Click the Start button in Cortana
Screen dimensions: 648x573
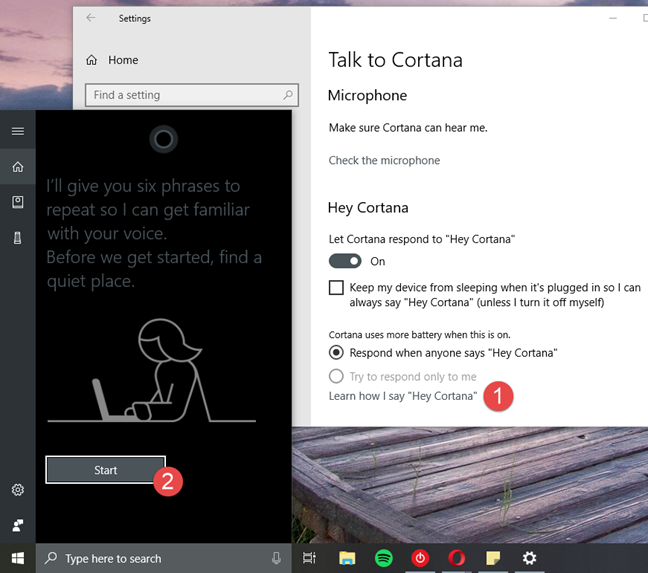tap(106, 470)
